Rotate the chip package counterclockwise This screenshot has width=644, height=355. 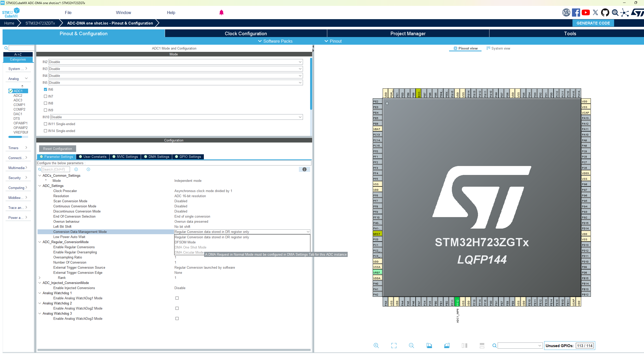447,345
